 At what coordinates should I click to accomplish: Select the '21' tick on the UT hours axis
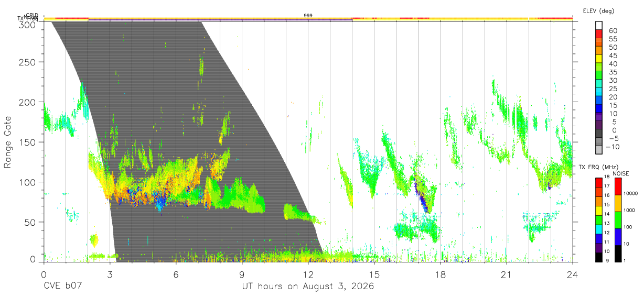507,274
